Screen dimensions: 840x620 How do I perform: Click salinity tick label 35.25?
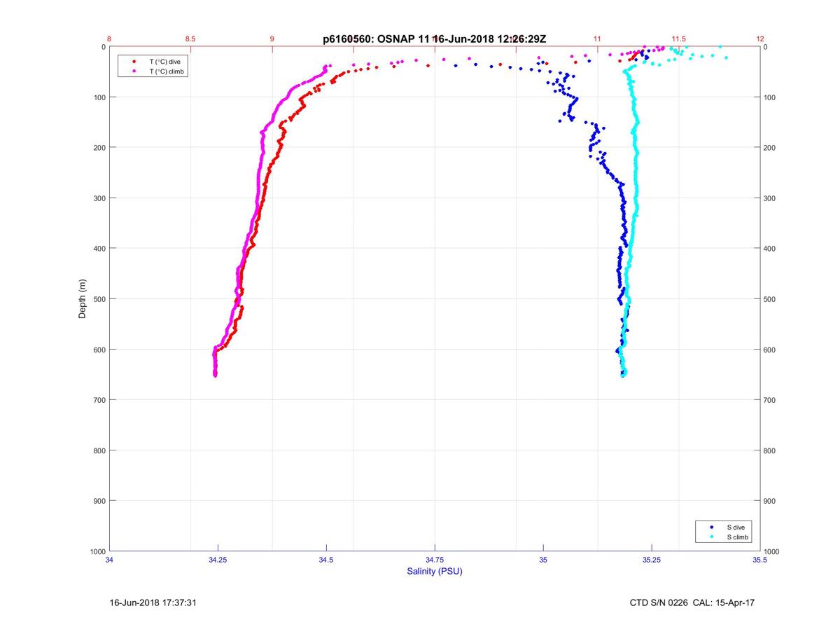click(x=652, y=559)
